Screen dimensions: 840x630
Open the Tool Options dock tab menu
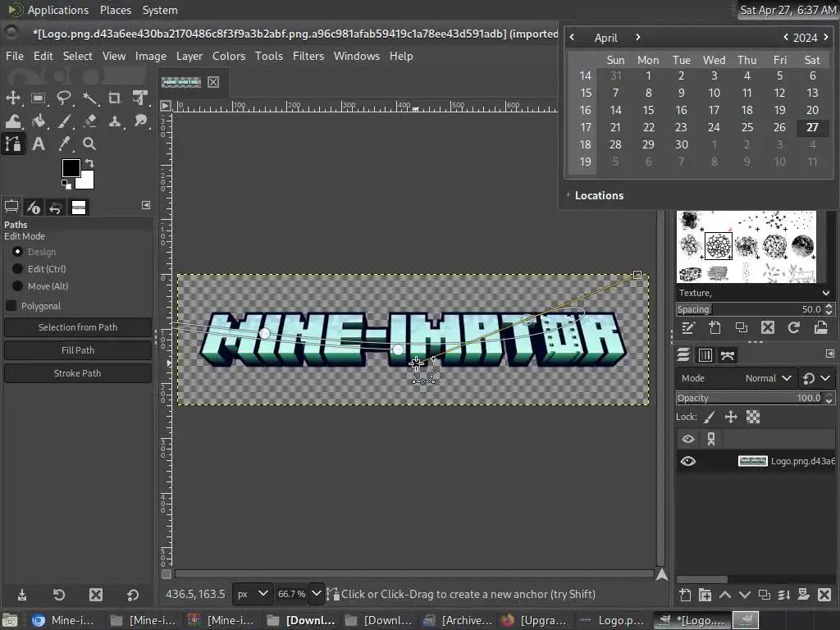coord(146,205)
